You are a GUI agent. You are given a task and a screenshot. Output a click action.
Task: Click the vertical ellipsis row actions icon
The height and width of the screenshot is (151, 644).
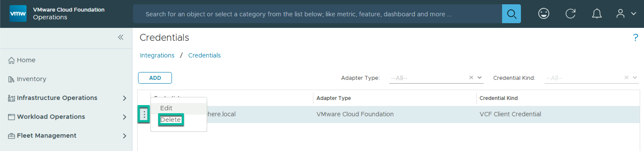[144, 114]
